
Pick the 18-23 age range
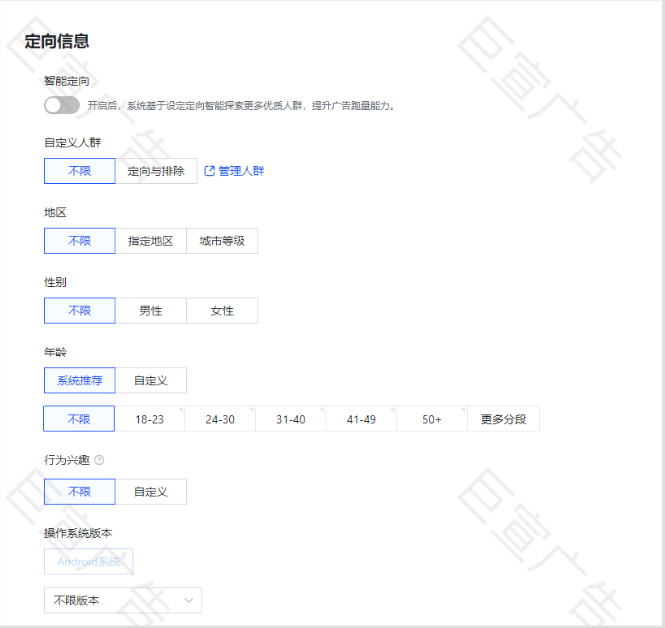pos(149,419)
